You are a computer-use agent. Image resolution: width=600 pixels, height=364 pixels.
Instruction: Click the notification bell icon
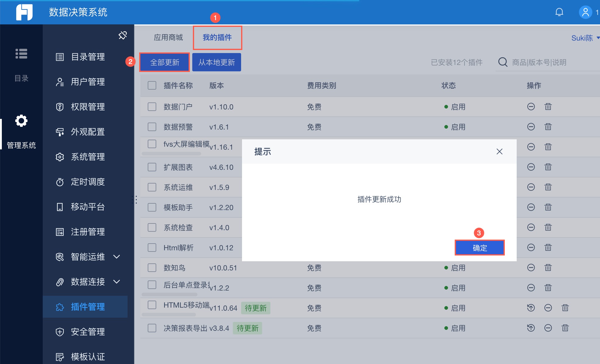point(559,12)
